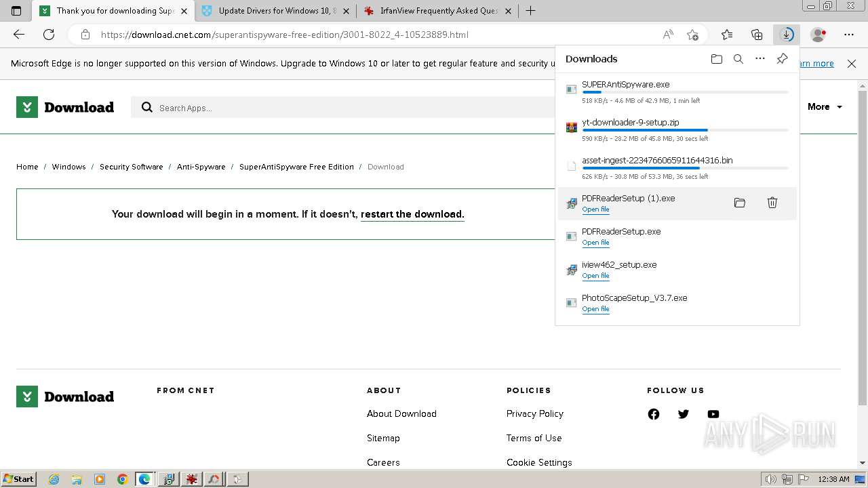
Task: Go back using the browser back arrow
Action: click(x=19, y=35)
